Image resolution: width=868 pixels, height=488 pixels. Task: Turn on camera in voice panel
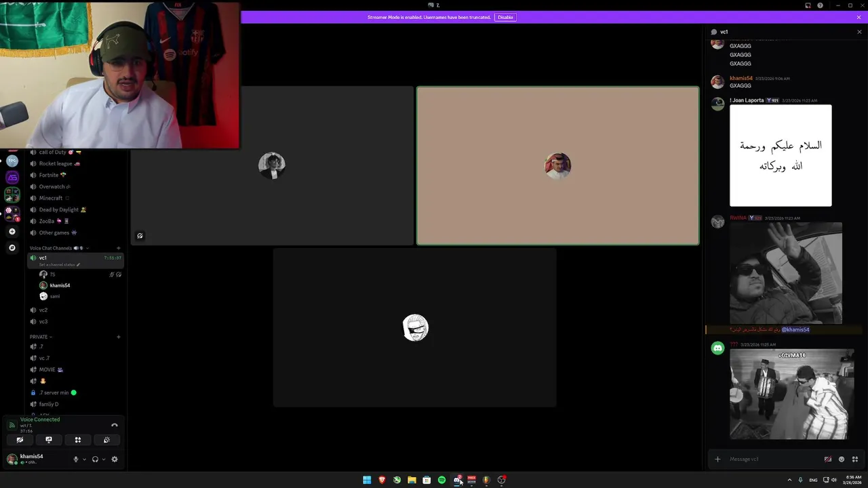pos(20,440)
